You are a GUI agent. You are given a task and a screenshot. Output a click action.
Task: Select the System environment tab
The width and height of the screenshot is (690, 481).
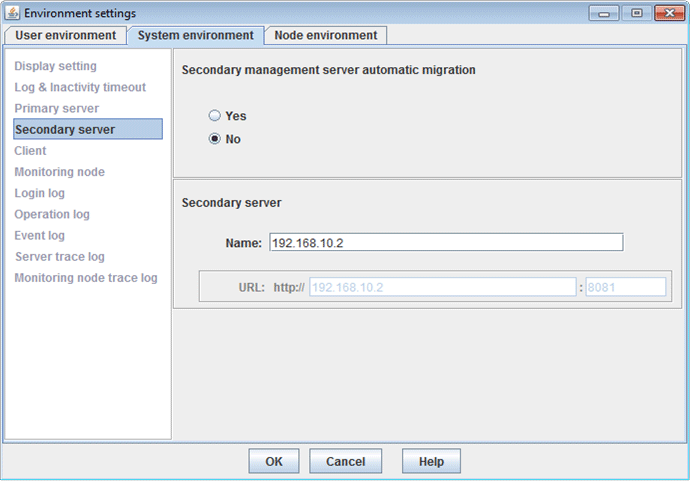click(x=195, y=35)
